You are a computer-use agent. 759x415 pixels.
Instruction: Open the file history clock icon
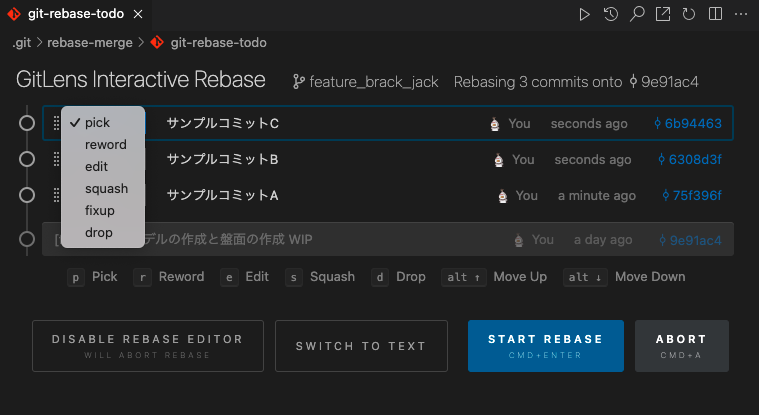pyautogui.click(x=611, y=14)
